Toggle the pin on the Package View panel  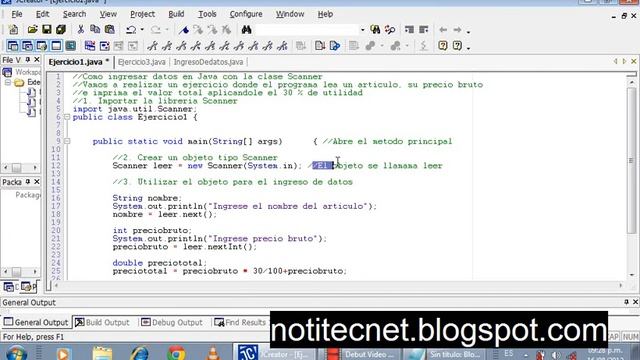28,181
